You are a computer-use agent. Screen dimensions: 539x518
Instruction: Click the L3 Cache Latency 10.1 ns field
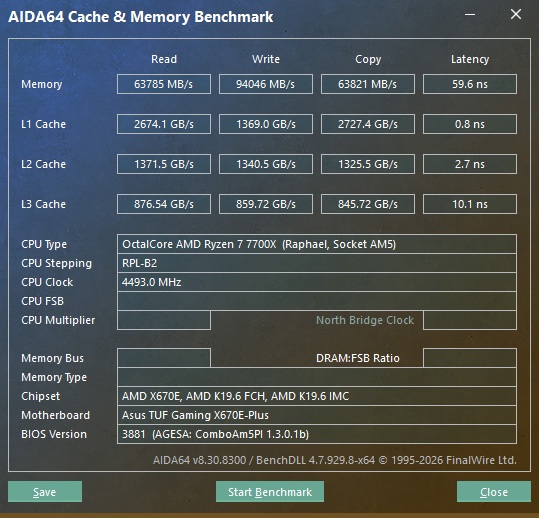tap(470, 204)
